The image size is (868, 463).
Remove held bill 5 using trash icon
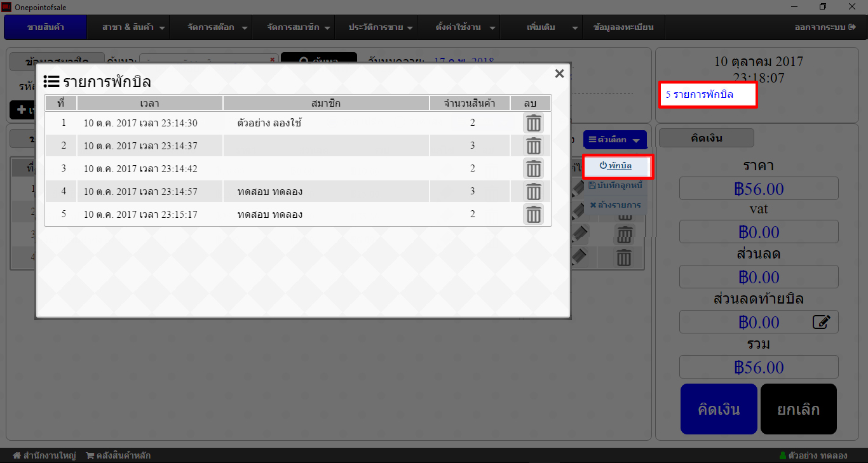533,215
